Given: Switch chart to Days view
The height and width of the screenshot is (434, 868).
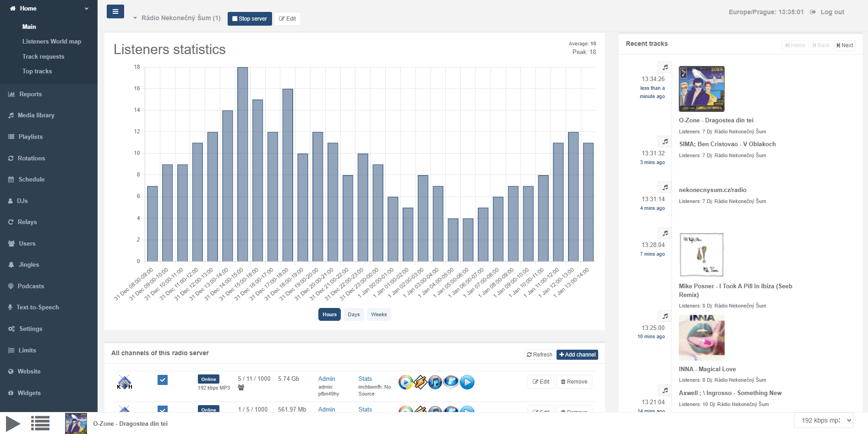Looking at the screenshot, I should click(354, 314).
